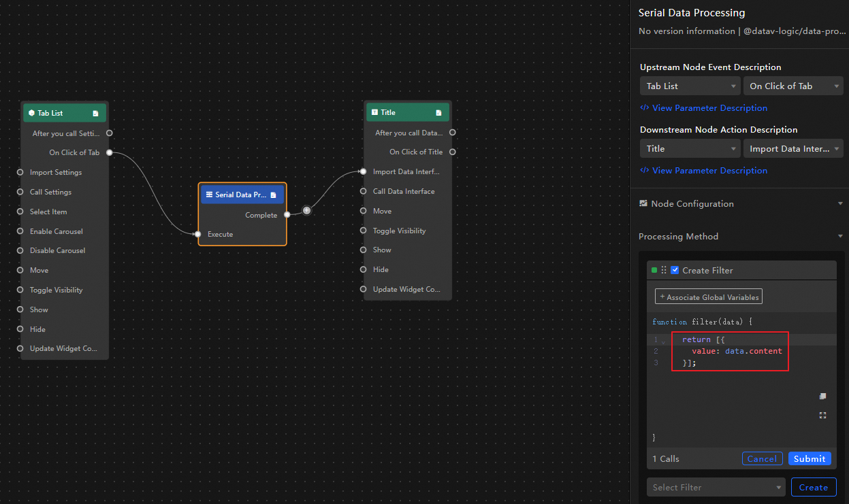
Task: Click the Submit button
Action: point(809,458)
